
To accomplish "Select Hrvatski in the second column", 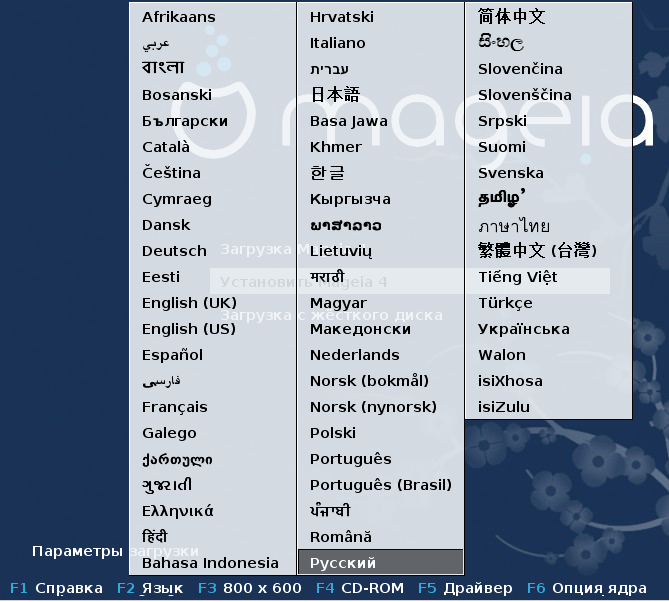I will [342, 17].
